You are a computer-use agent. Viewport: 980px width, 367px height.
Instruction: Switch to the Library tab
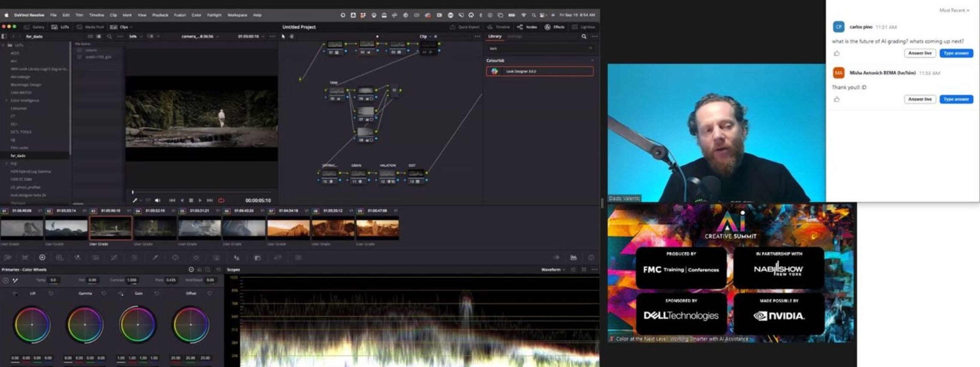(x=494, y=36)
